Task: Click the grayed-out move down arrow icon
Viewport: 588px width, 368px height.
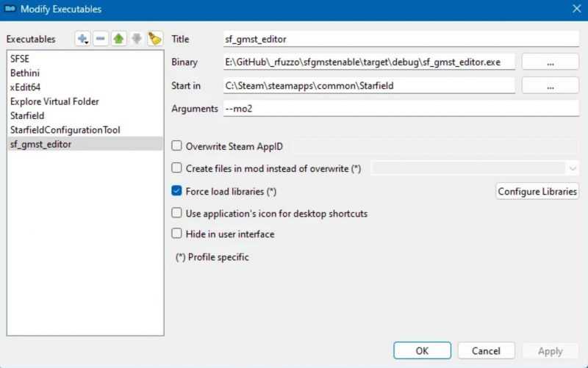Action: coord(137,39)
